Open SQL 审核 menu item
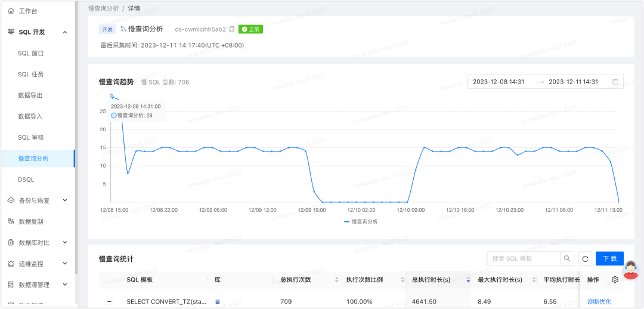This screenshot has width=644, height=309. (x=31, y=137)
